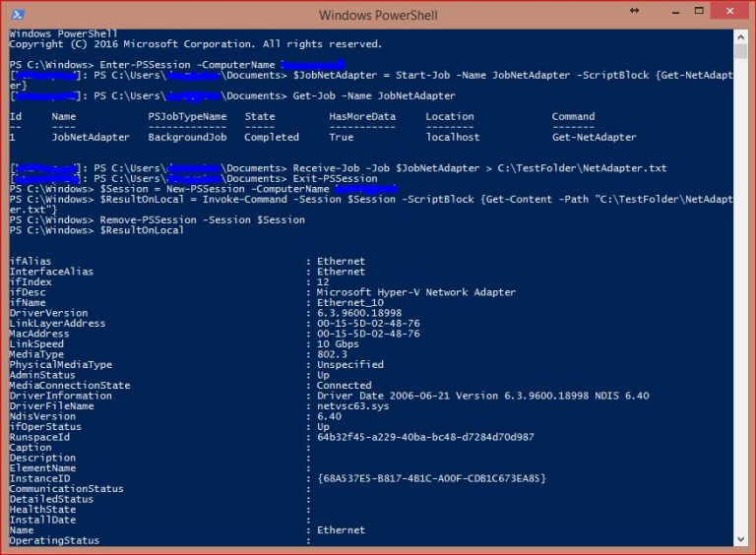Click the 'Ethernet_10' ifName value
756x555 pixels.
coord(350,303)
